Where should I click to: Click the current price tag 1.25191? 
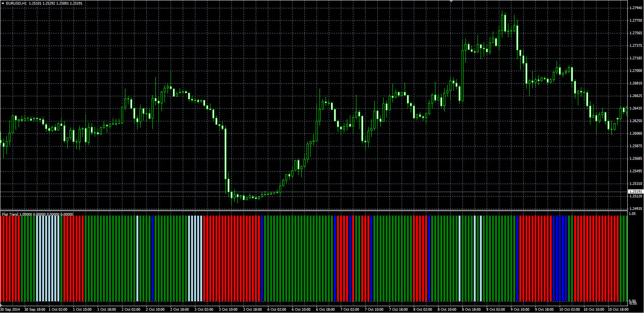click(x=636, y=192)
